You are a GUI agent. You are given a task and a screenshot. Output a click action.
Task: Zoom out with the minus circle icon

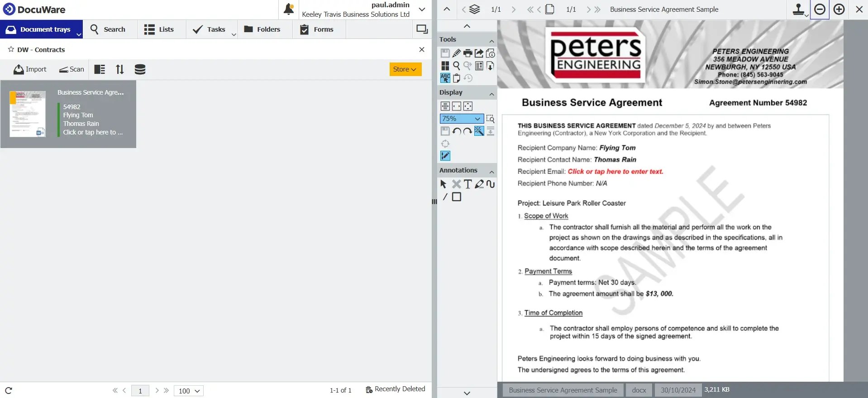(x=820, y=9)
